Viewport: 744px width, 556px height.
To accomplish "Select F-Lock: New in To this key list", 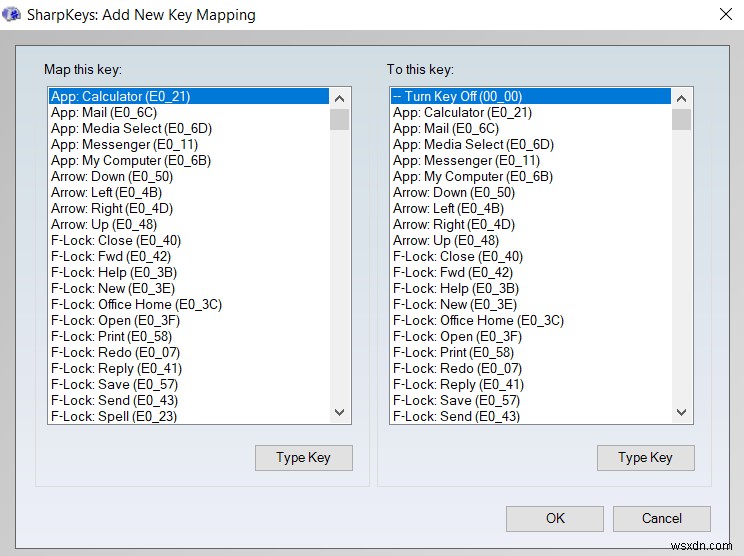I will pyautogui.click(x=531, y=305).
